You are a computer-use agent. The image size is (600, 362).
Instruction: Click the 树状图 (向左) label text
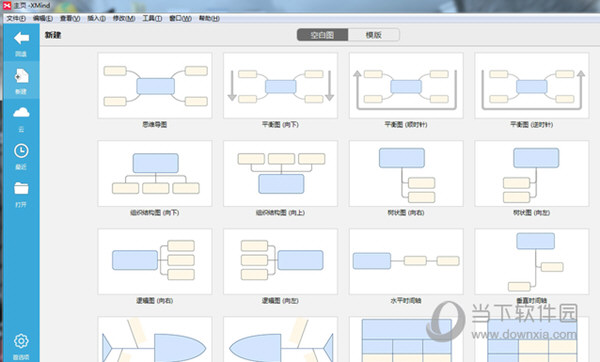pos(532,212)
